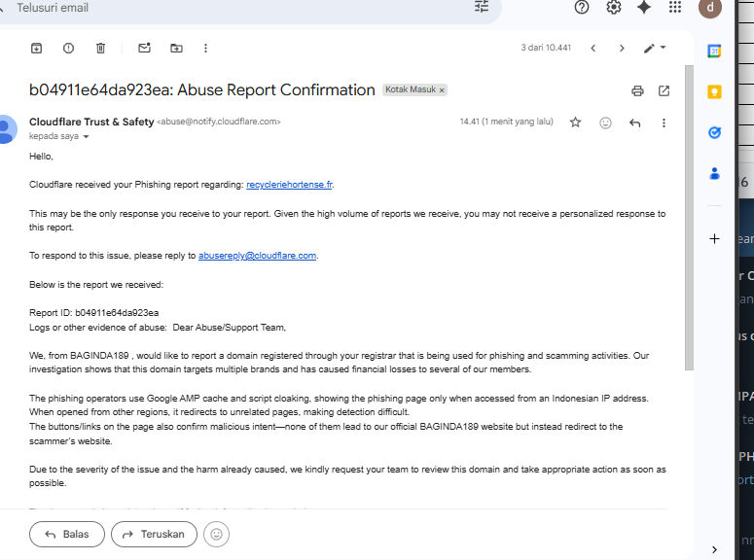This screenshot has width=754, height=560.
Task: Show search filter options
Action: (482, 6)
